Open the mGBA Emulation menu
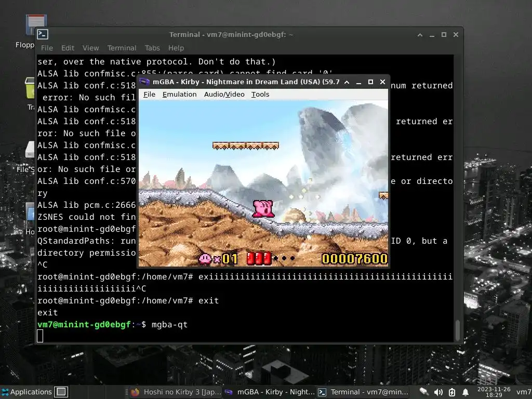The image size is (532, 399). [x=179, y=95]
